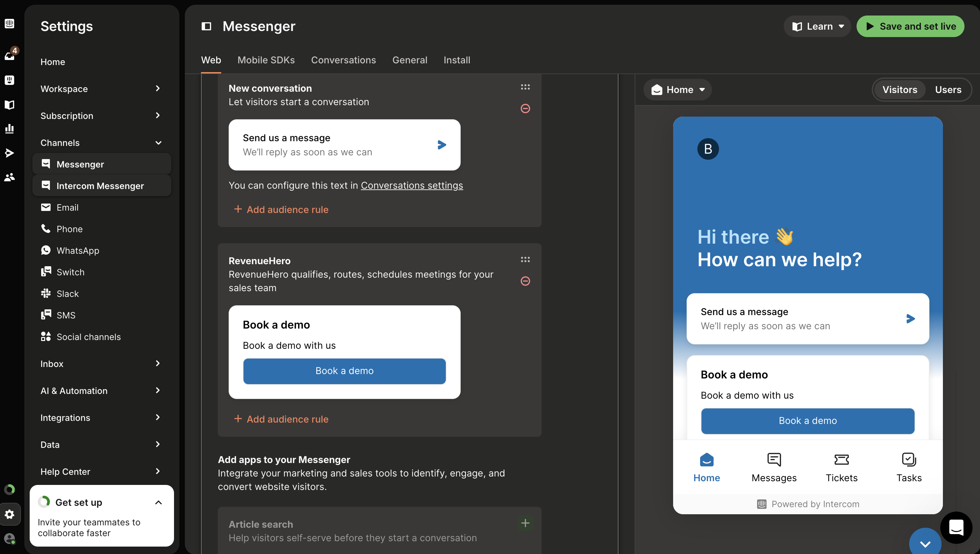This screenshot has height=554, width=980.
Task: Add the Article search app with plus icon
Action: 525,523
